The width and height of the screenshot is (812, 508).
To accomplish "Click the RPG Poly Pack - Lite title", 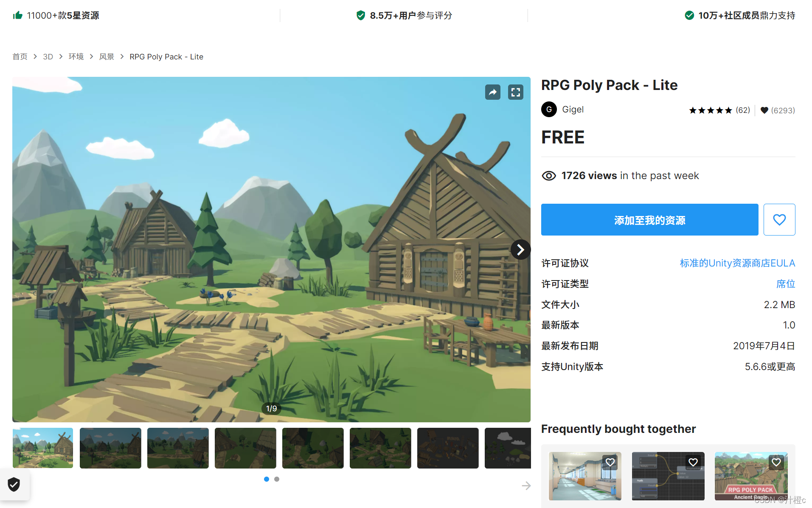I will [609, 85].
